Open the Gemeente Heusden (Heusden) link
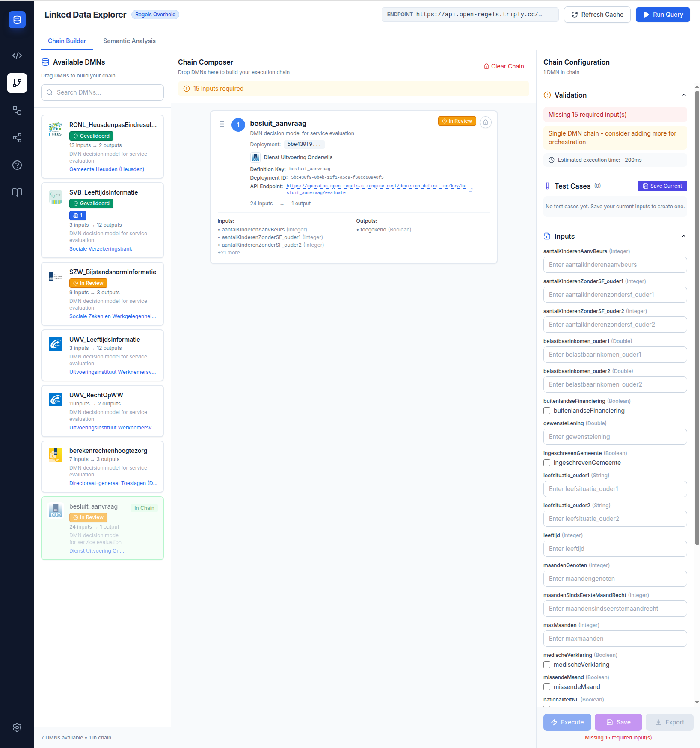700x748 pixels. pos(107,169)
